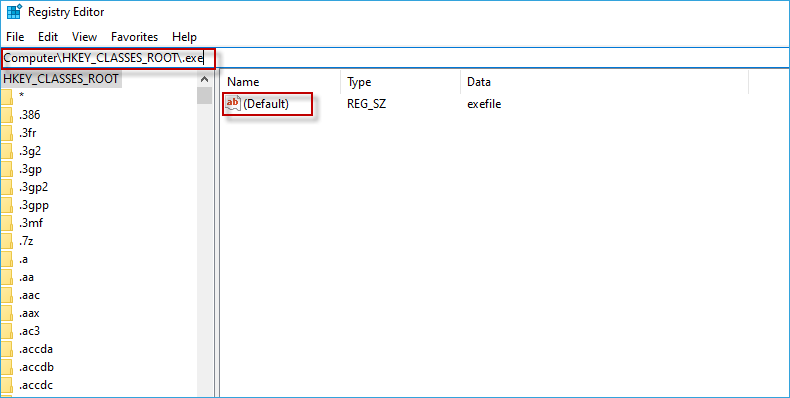Image resolution: width=790 pixels, height=398 pixels.
Task: Select the .ac3 folder icon
Action: click(x=6, y=331)
